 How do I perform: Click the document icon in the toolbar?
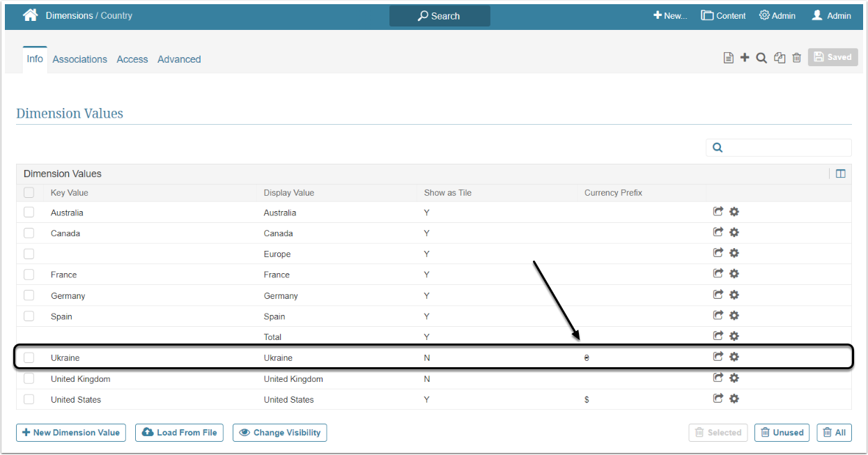728,58
